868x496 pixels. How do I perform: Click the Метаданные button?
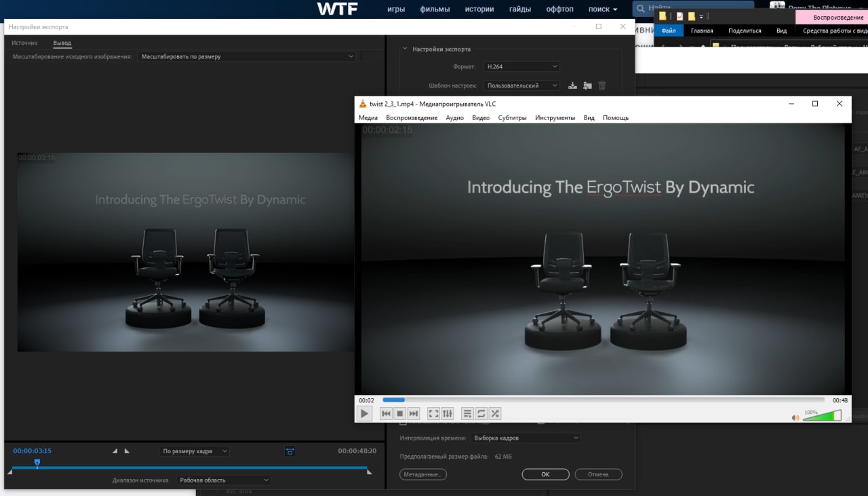point(423,474)
